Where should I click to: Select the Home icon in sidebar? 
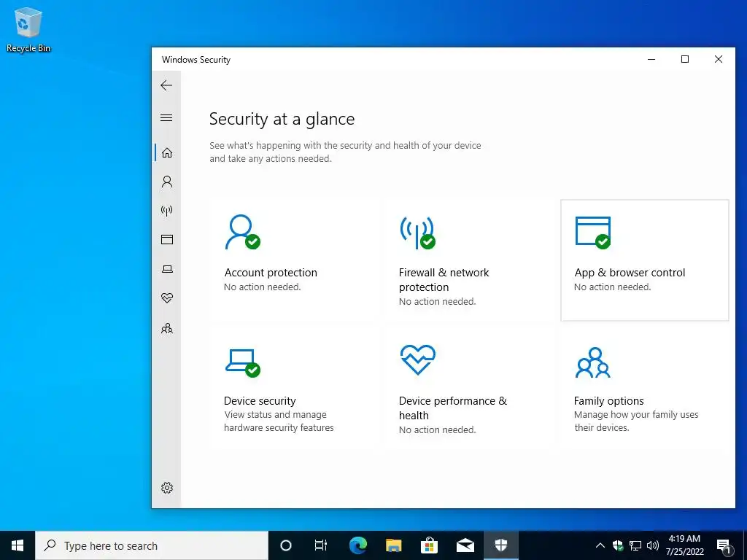tap(167, 152)
